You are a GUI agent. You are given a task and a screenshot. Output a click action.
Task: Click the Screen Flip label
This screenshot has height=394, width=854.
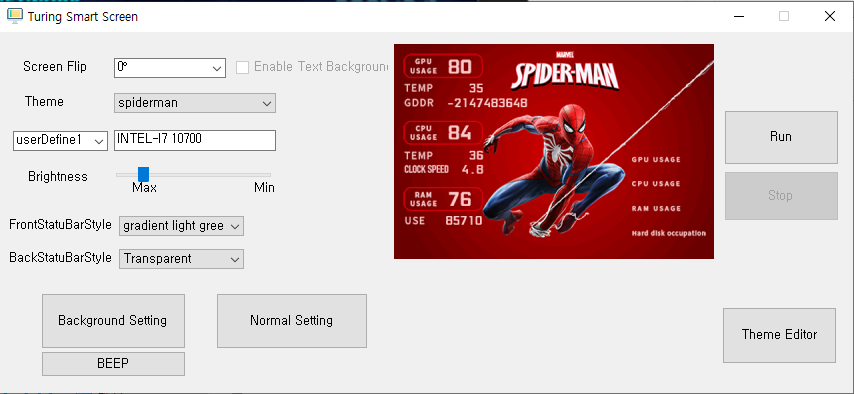click(54, 66)
